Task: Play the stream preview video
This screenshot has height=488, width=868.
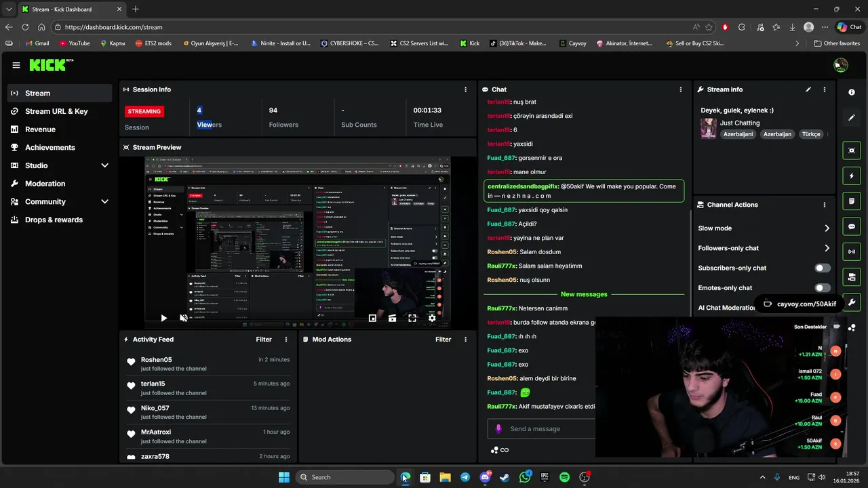Action: tap(163, 318)
